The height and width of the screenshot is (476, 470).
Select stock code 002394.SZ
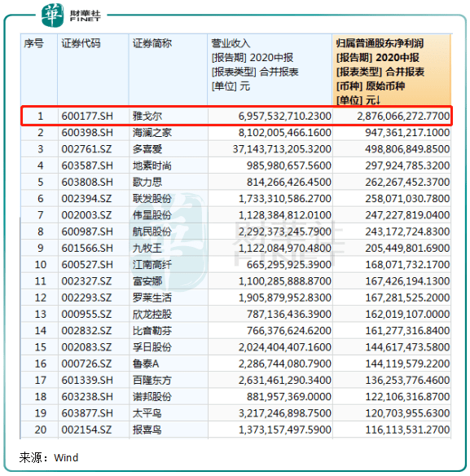point(86,199)
